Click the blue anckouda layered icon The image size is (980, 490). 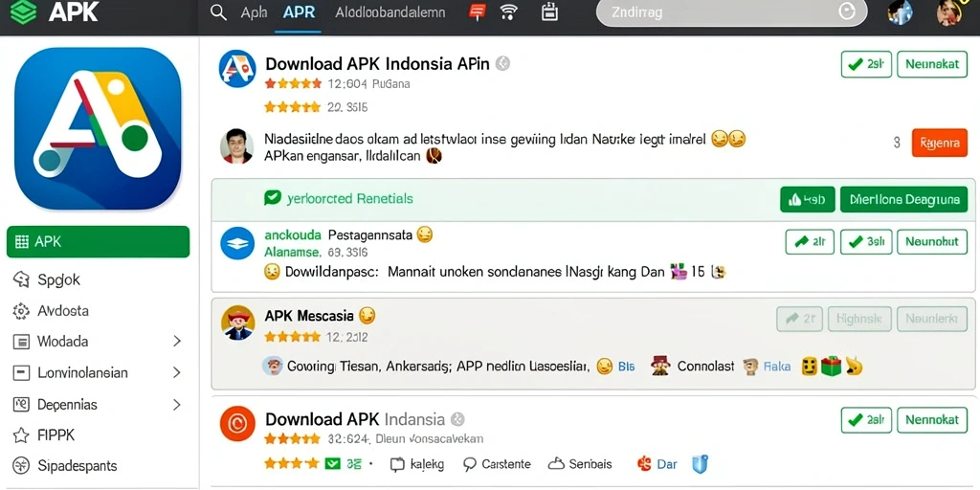point(237,244)
